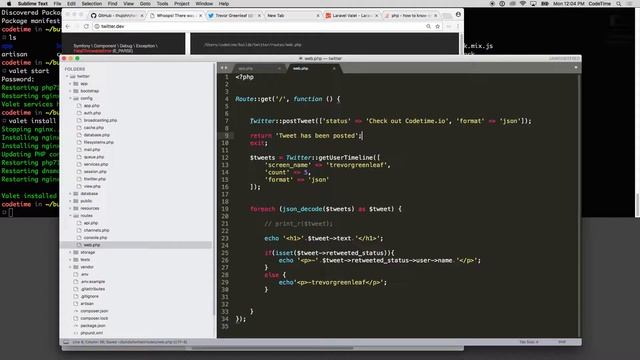Open the Sublime Text application menu
640x360 pixels.
pyautogui.click(x=33, y=4)
